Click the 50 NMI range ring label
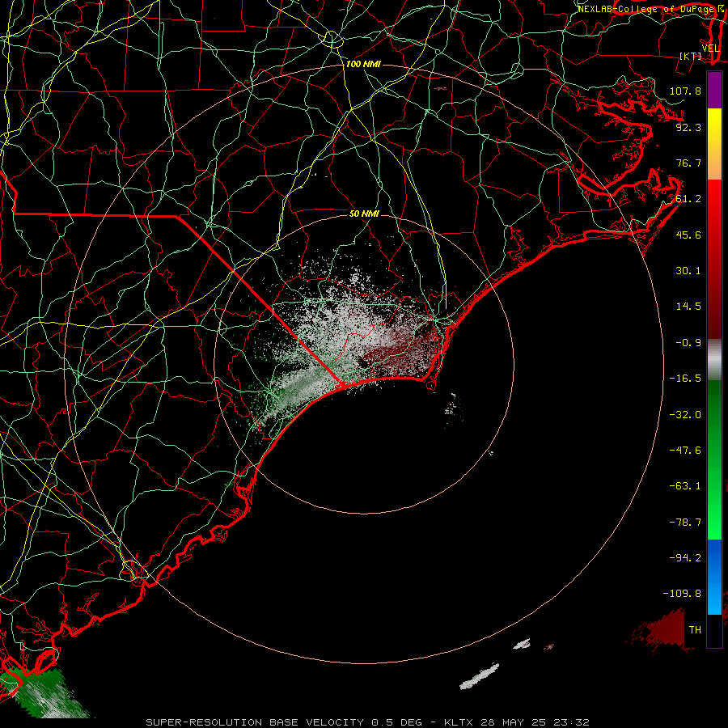The height and width of the screenshot is (728, 728). click(365, 214)
